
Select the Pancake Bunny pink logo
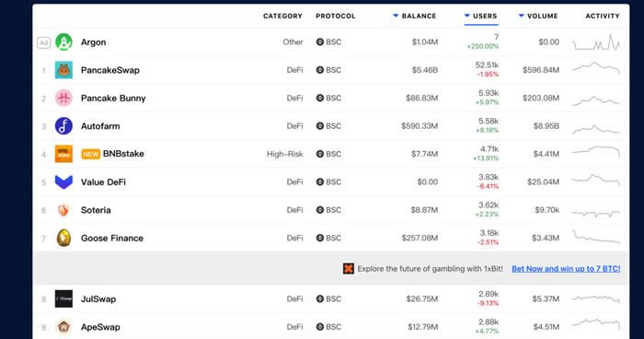pyautogui.click(x=63, y=98)
